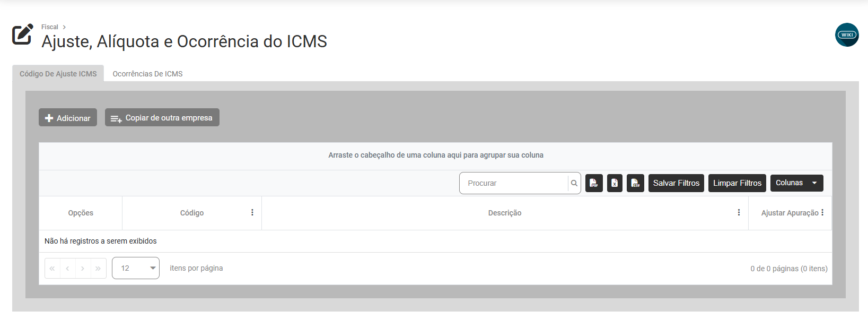Open the items per page dropdown
This screenshot has height=328, width=868.
pos(136,268)
